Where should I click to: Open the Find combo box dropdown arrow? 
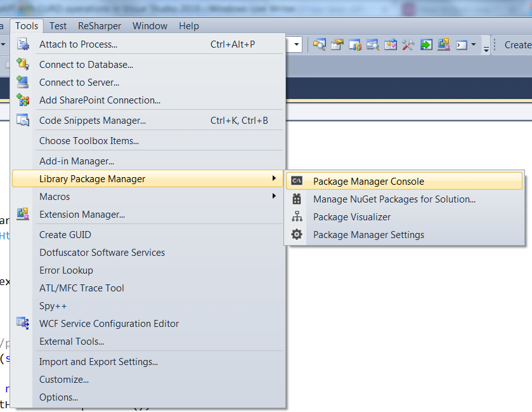[296, 45]
